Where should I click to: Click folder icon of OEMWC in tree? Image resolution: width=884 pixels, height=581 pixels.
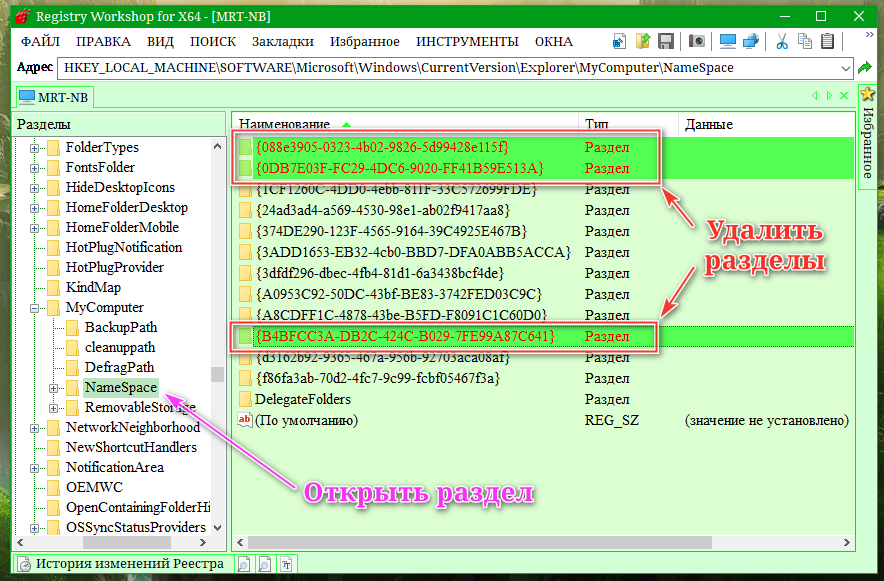54,488
